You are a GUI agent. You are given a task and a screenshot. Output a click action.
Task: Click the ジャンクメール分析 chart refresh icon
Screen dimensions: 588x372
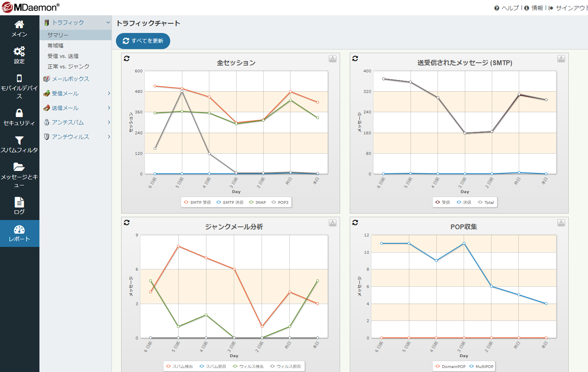coord(127,223)
